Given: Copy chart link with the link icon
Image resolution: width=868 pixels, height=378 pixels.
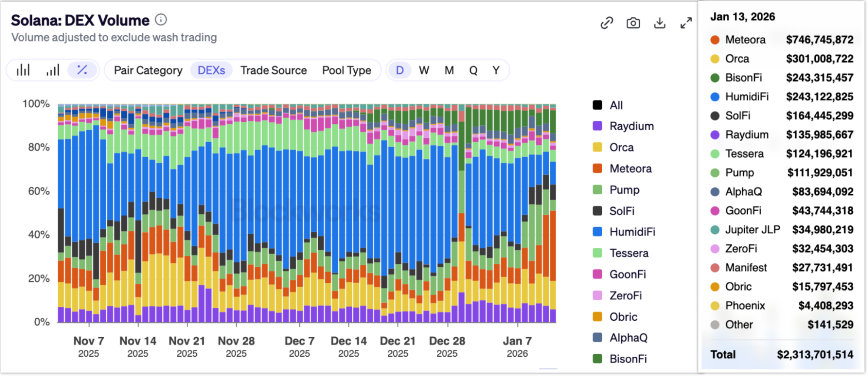Looking at the screenshot, I should (x=607, y=23).
